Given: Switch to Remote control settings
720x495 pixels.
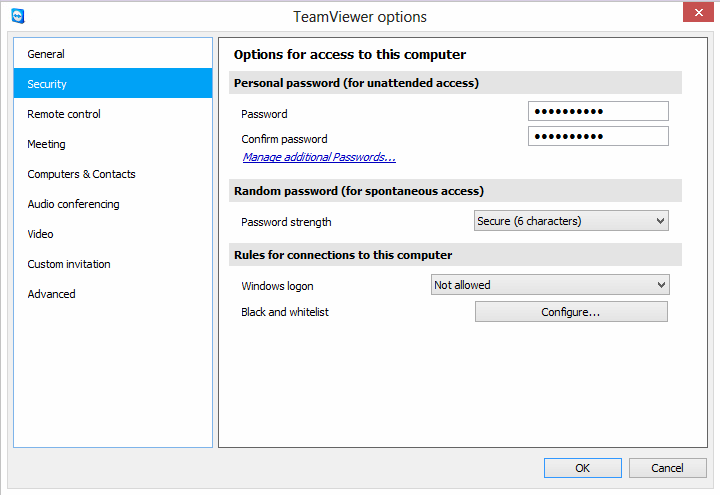Looking at the screenshot, I should pos(64,114).
